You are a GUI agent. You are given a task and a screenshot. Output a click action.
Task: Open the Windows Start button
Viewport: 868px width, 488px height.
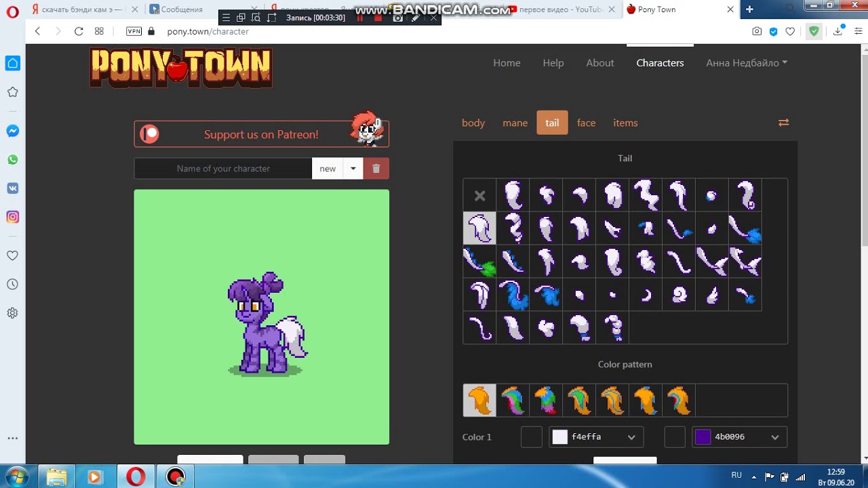click(16, 476)
